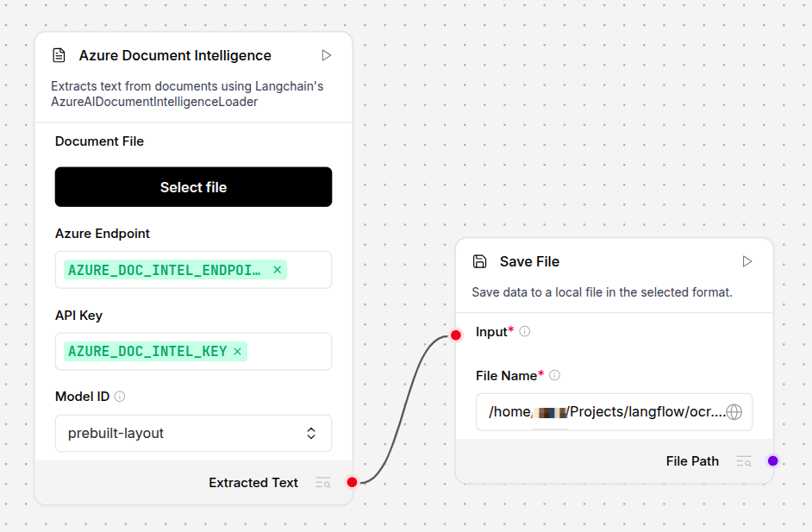
Task: Click the info icon next to Input
Action: coord(525,332)
